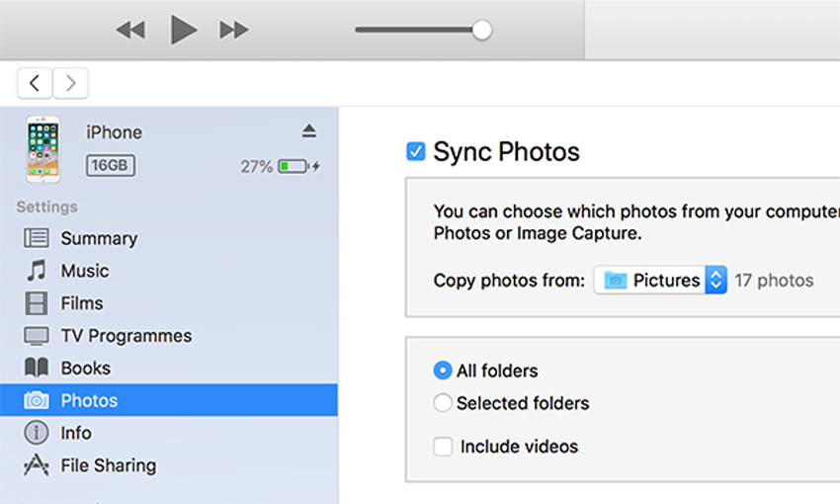Click the iPhone device thumbnail
This screenshot has width=840, height=504.
coord(42,149)
